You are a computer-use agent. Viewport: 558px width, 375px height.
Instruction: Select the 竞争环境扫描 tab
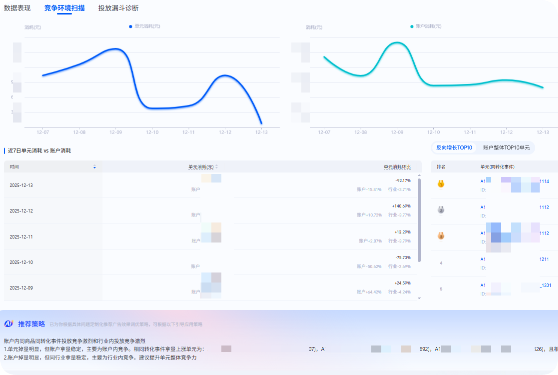tap(64, 8)
